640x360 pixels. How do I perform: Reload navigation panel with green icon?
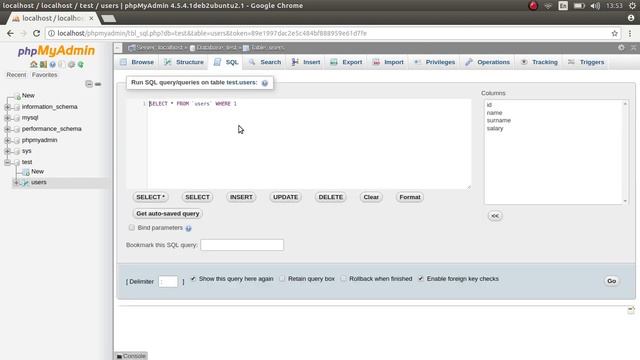click(x=81, y=64)
